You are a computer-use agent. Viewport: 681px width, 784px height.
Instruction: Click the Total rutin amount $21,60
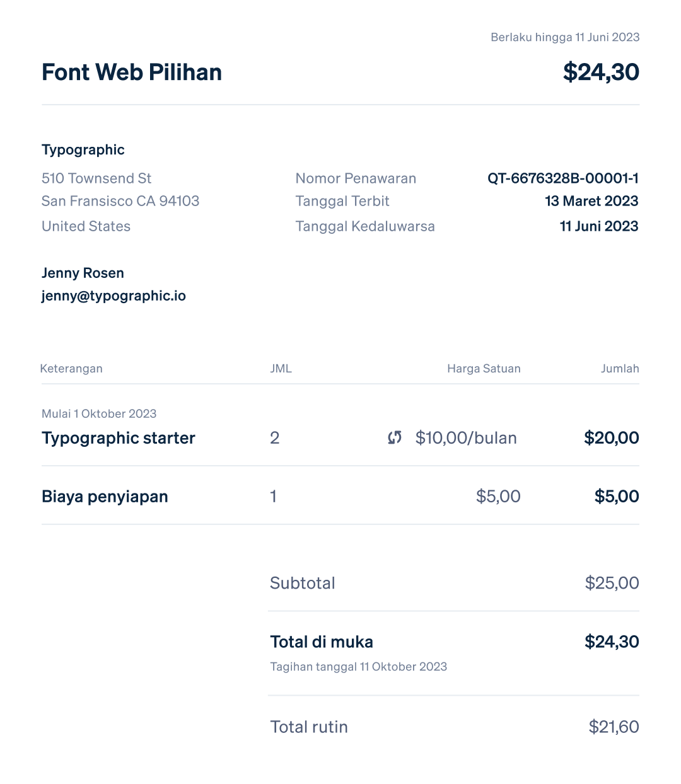pyautogui.click(x=614, y=727)
